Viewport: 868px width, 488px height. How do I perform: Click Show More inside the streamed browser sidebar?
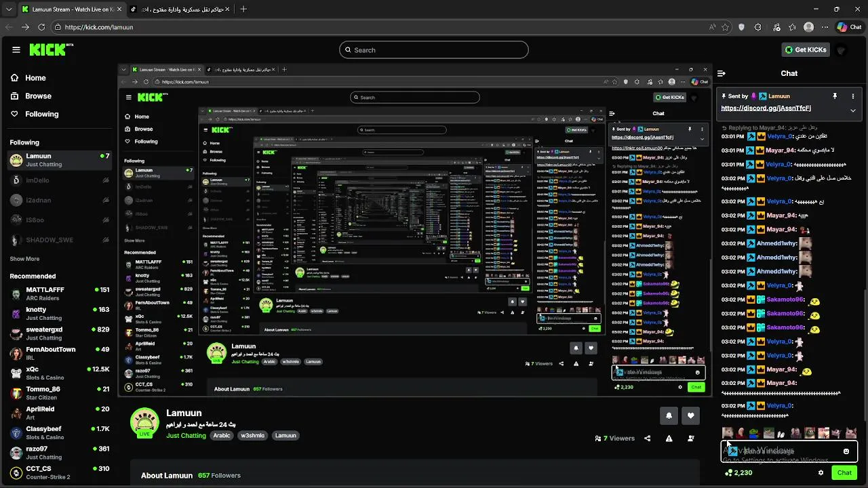[x=134, y=241]
